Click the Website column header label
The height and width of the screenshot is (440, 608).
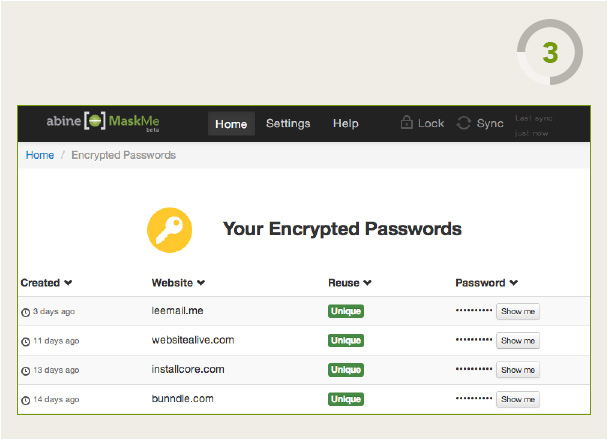tap(172, 283)
